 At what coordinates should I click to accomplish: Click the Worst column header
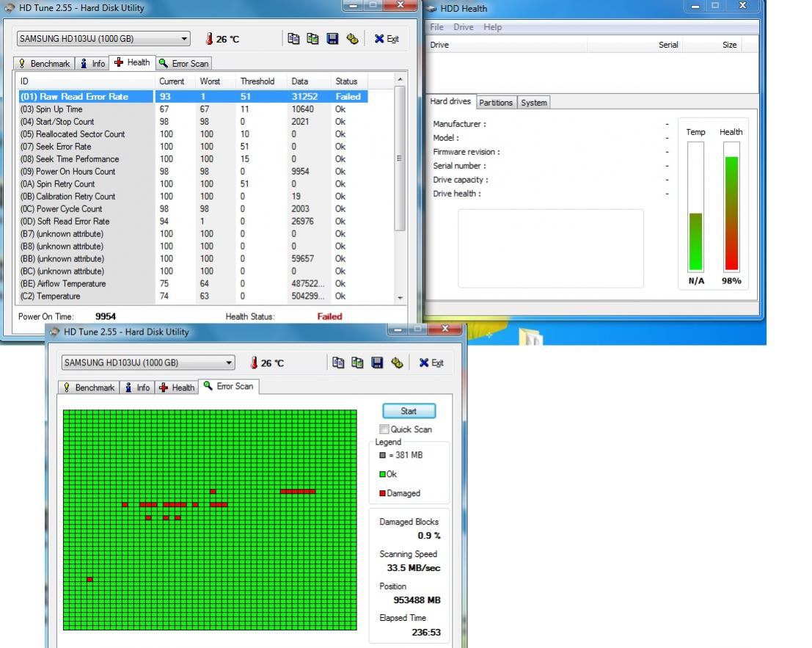click(216, 81)
